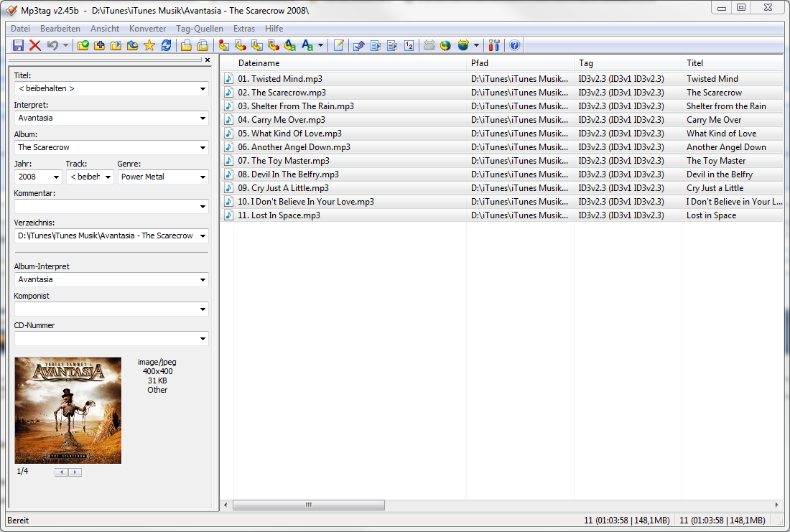Click the folder icon with green checkmark
790x532 pixels.
point(83,45)
